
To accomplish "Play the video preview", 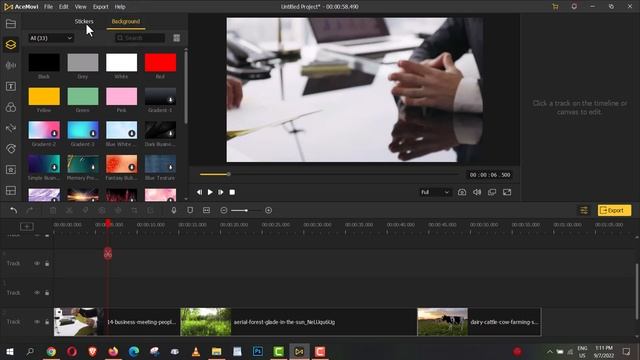I will pyautogui.click(x=210, y=192).
